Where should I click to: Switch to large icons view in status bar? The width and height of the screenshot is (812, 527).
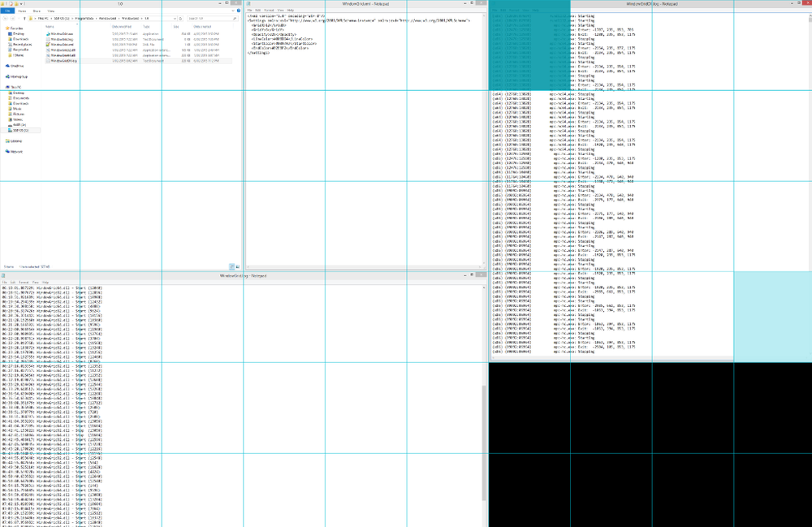click(x=238, y=266)
